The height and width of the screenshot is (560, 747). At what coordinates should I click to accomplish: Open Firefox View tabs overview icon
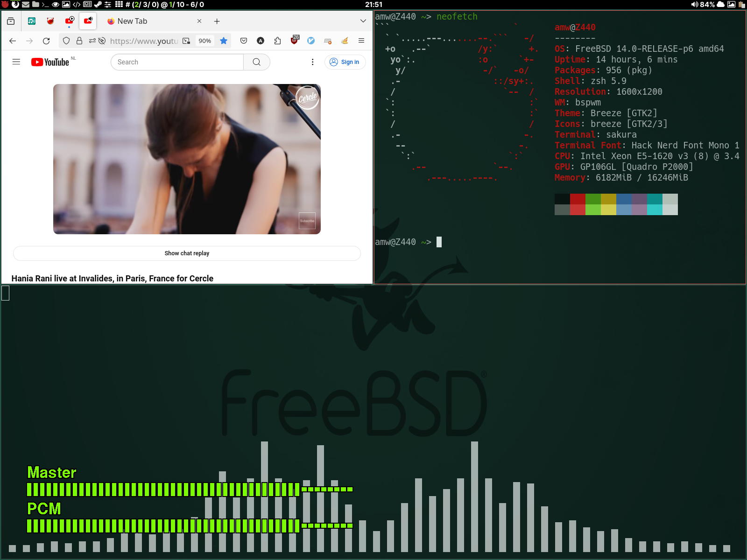click(11, 21)
